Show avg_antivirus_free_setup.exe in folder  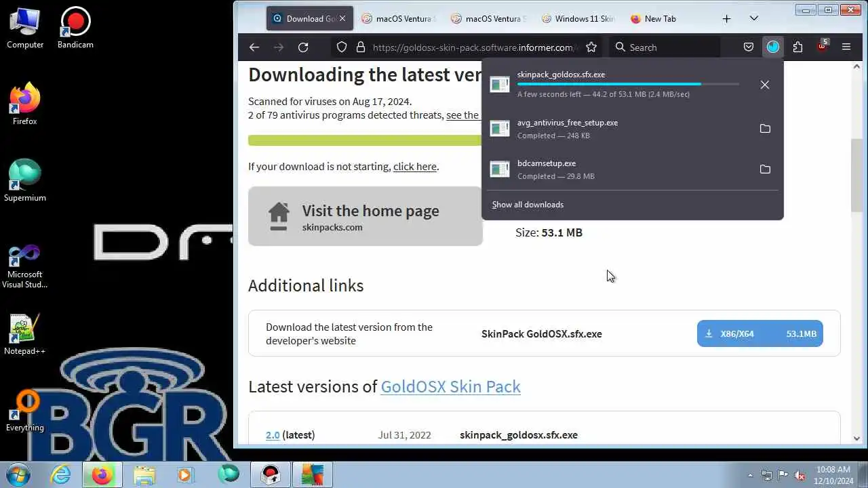(765, 129)
